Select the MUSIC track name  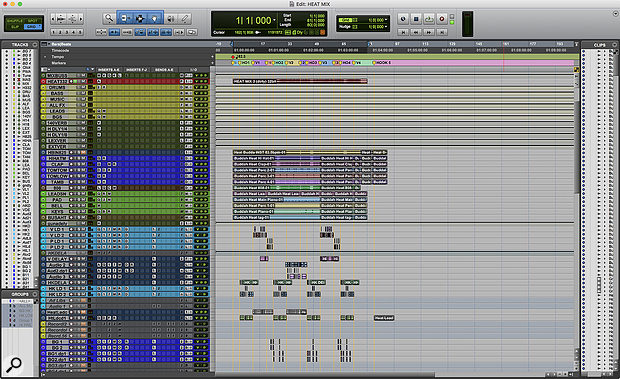(x=57, y=99)
